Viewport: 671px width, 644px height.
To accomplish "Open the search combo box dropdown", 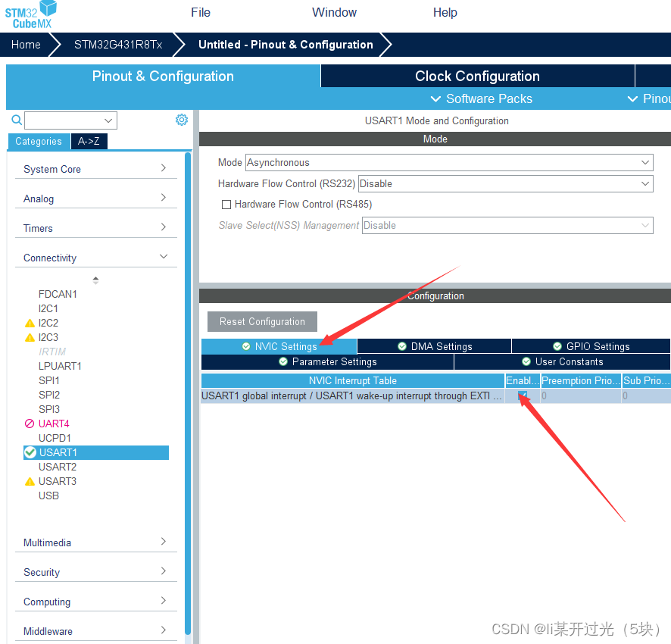I will (x=108, y=120).
